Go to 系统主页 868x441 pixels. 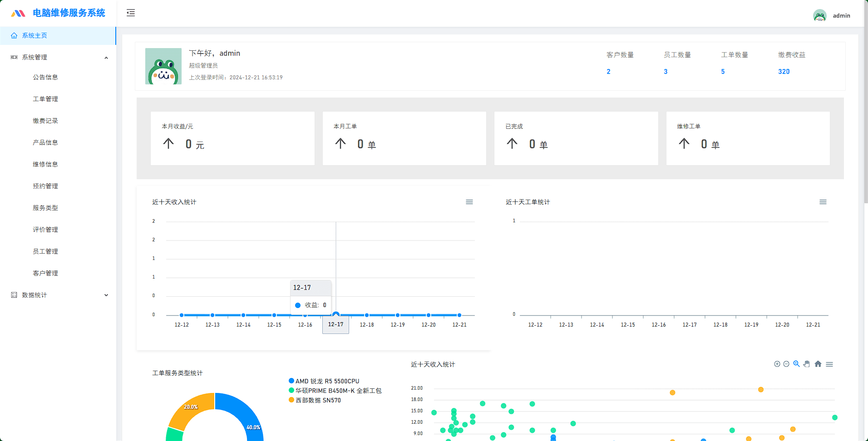click(x=58, y=35)
